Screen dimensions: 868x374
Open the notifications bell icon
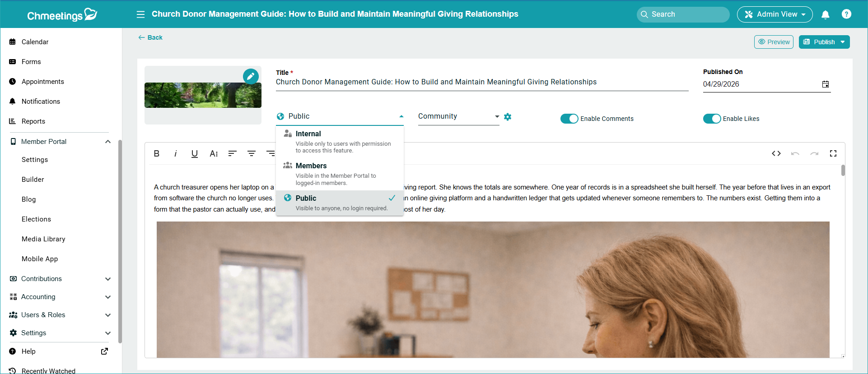click(x=826, y=14)
